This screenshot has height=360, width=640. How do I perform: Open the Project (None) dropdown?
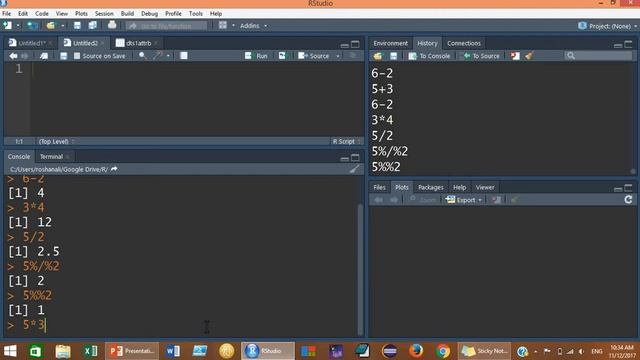[x=608, y=26]
